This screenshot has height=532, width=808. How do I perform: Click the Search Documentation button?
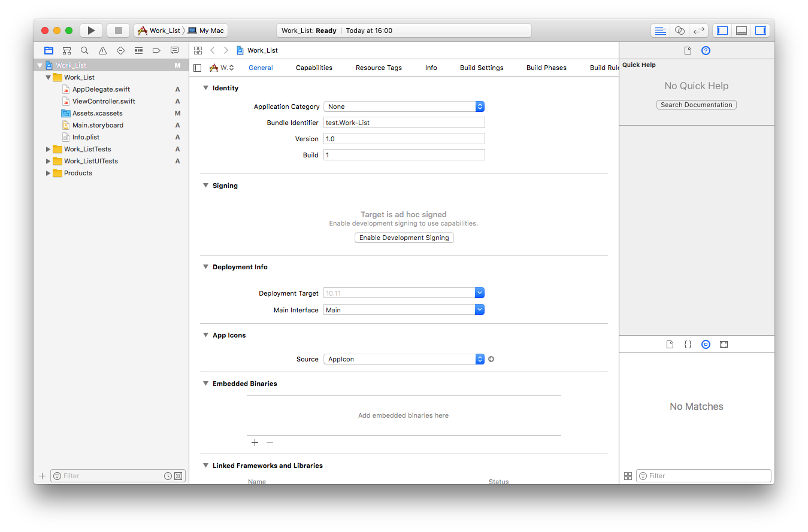tap(696, 105)
